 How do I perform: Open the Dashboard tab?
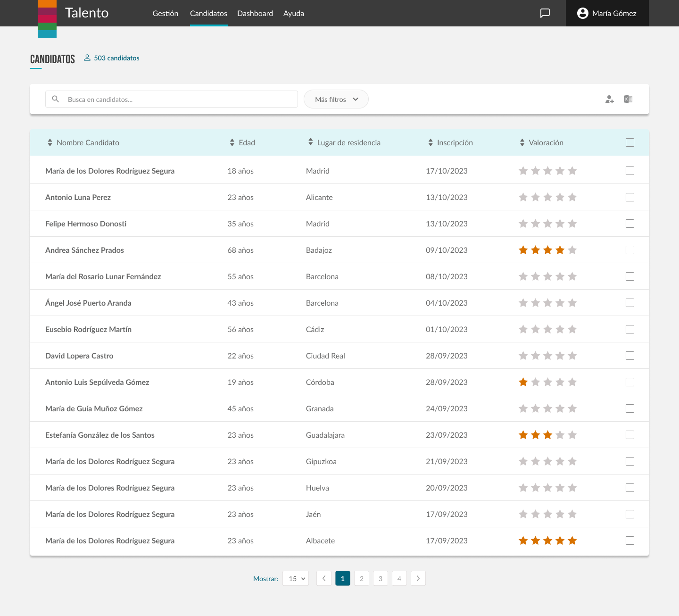click(255, 13)
